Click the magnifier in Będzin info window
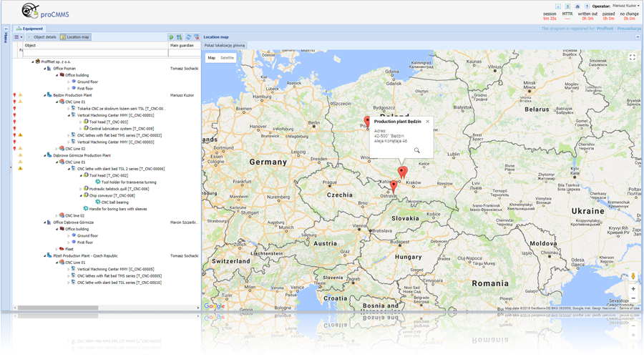The image size is (644, 357). (417, 150)
